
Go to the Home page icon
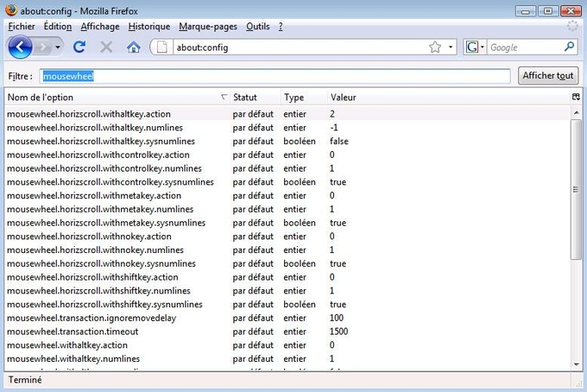coord(133,47)
